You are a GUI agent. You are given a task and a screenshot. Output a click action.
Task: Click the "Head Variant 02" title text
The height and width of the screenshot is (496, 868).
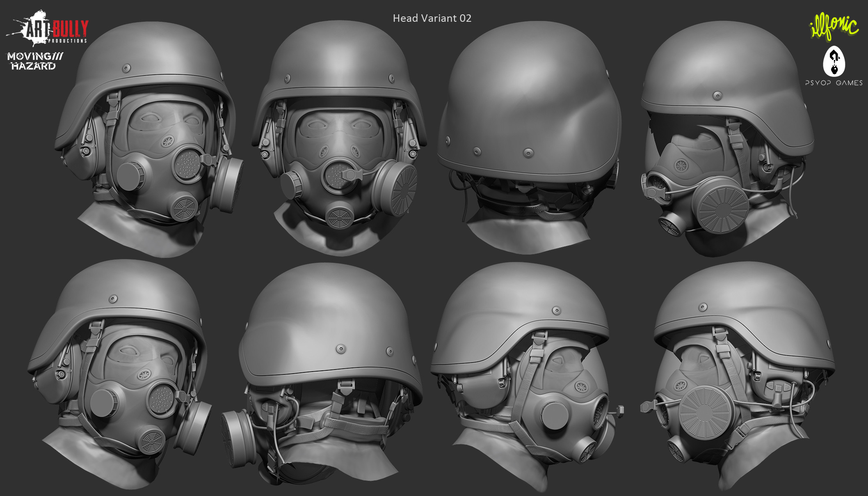coord(432,18)
